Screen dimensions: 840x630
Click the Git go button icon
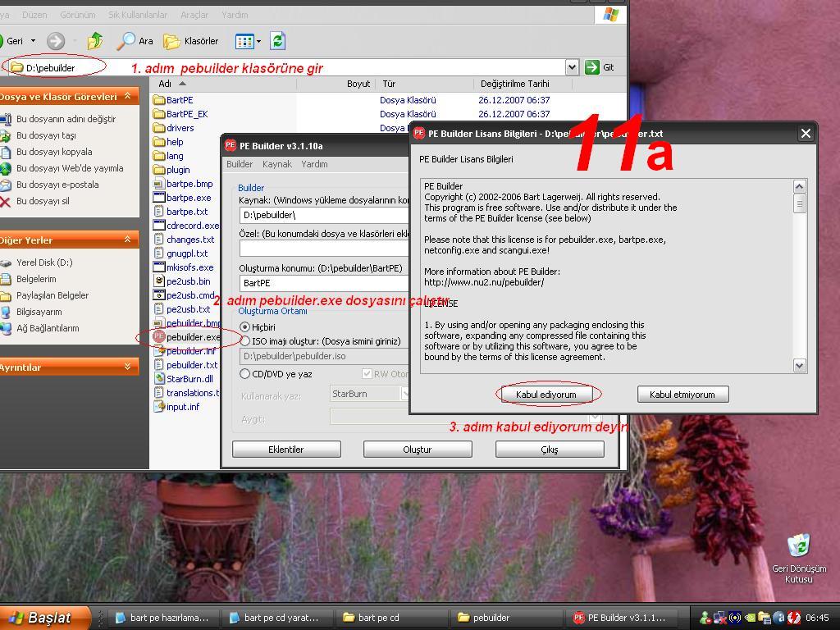click(592, 67)
